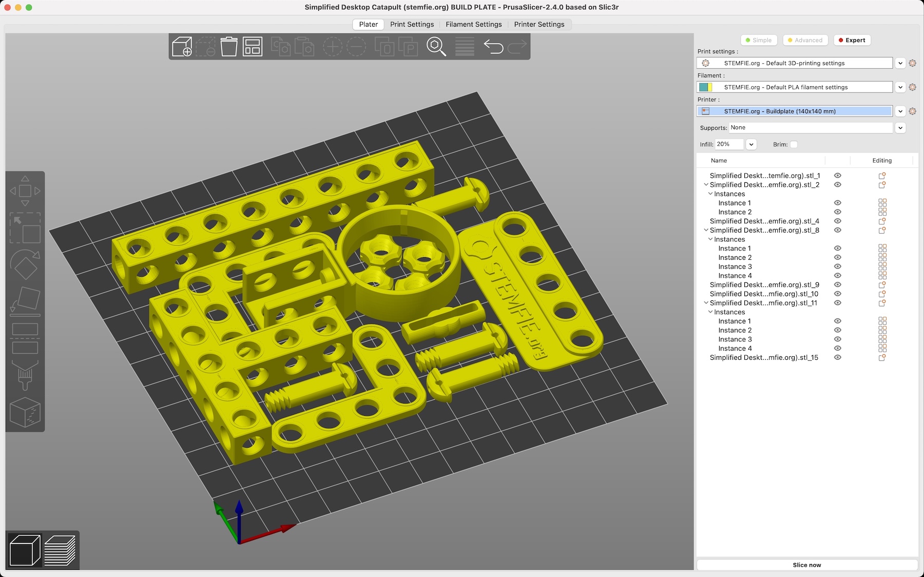The width and height of the screenshot is (924, 577).
Task: Open filament settings gear icon
Action: pos(912,87)
